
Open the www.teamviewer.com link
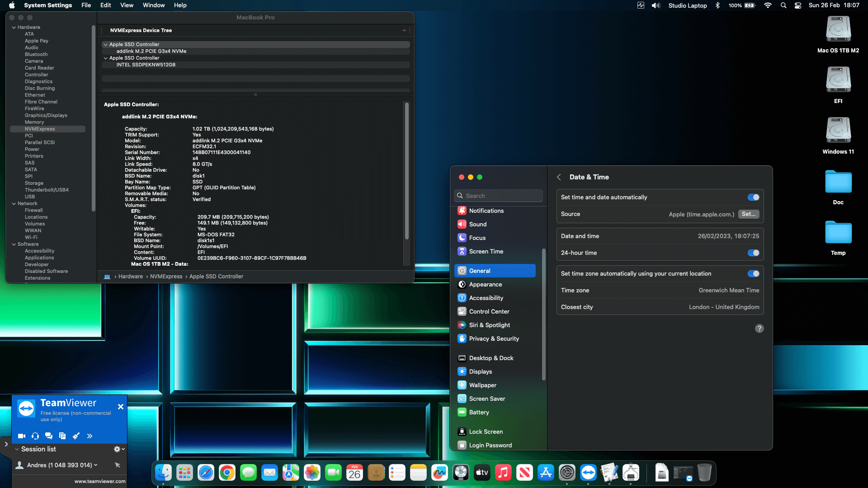(x=100, y=481)
